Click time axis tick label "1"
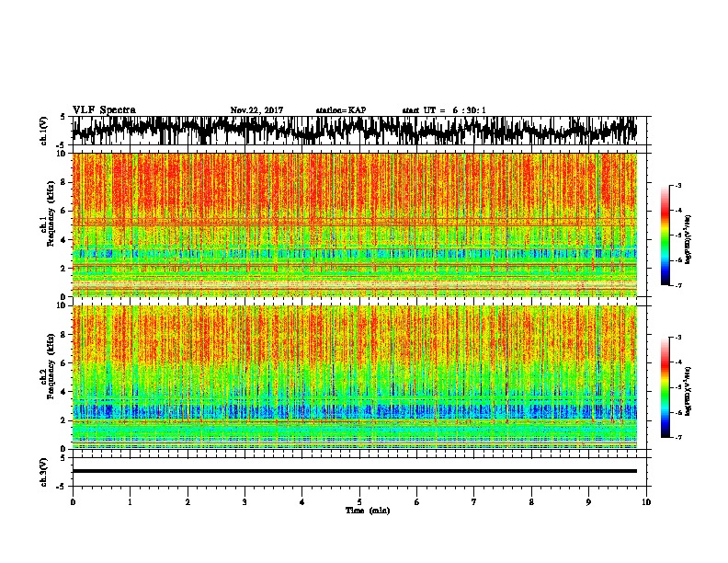 (x=130, y=502)
